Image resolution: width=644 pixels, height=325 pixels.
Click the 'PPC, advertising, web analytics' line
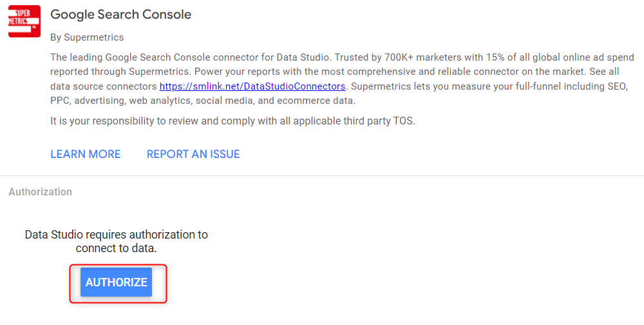pos(142,101)
